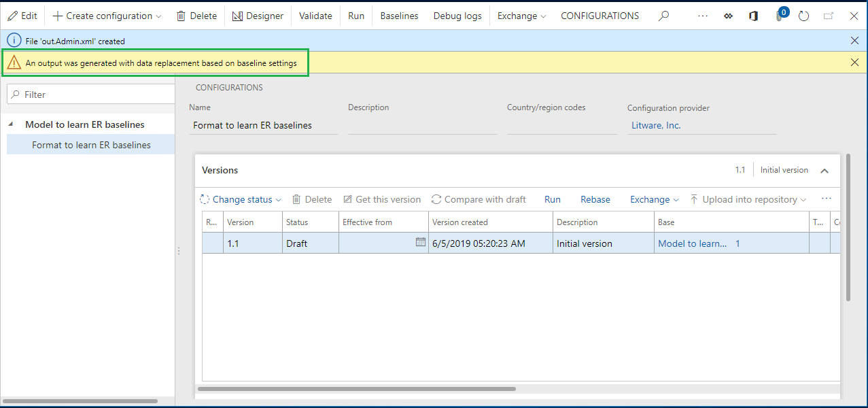Click the Base column header

pyautogui.click(x=731, y=222)
